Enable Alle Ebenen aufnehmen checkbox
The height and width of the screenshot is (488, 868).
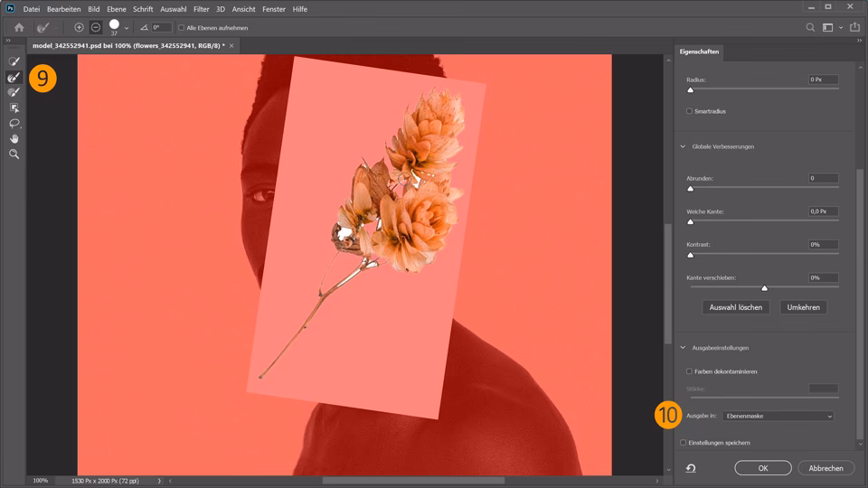(181, 28)
